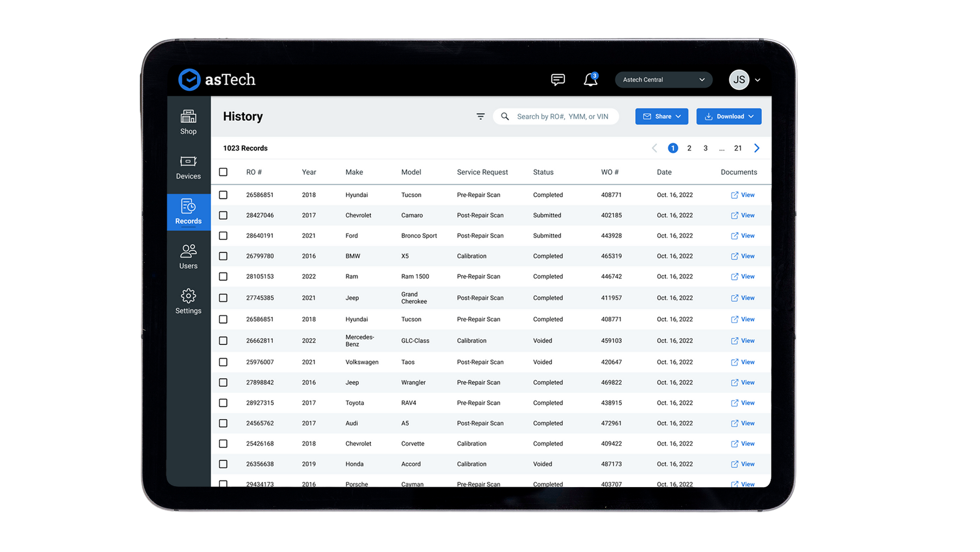Go to Shop in sidebar

coord(188,122)
